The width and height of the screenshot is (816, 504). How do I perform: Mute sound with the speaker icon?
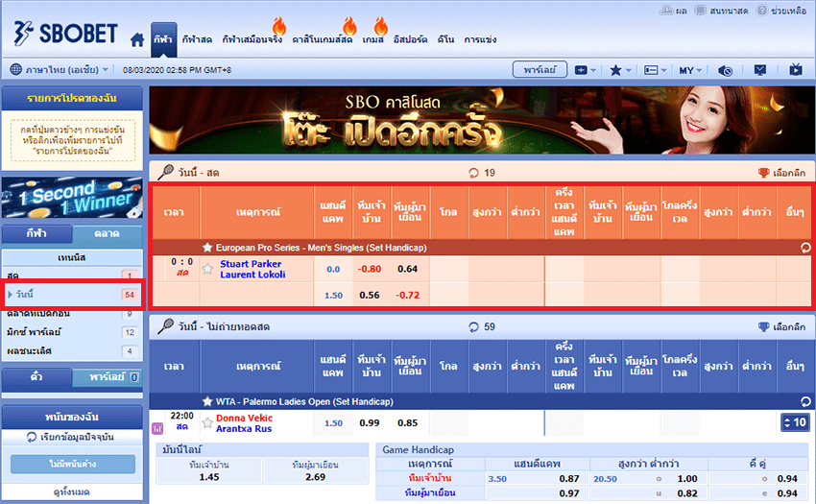pyautogui.click(x=726, y=70)
